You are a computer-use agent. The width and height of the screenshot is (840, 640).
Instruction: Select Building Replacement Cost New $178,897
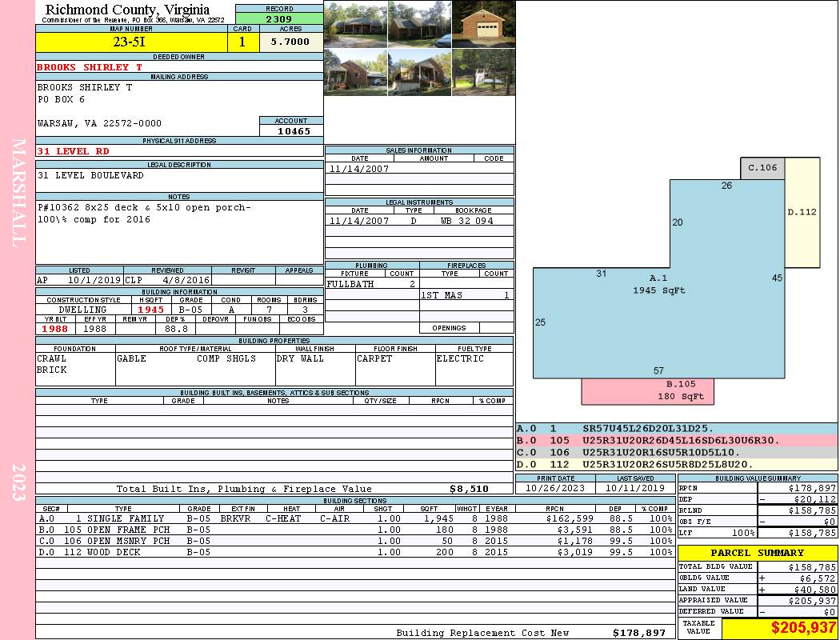(x=639, y=633)
